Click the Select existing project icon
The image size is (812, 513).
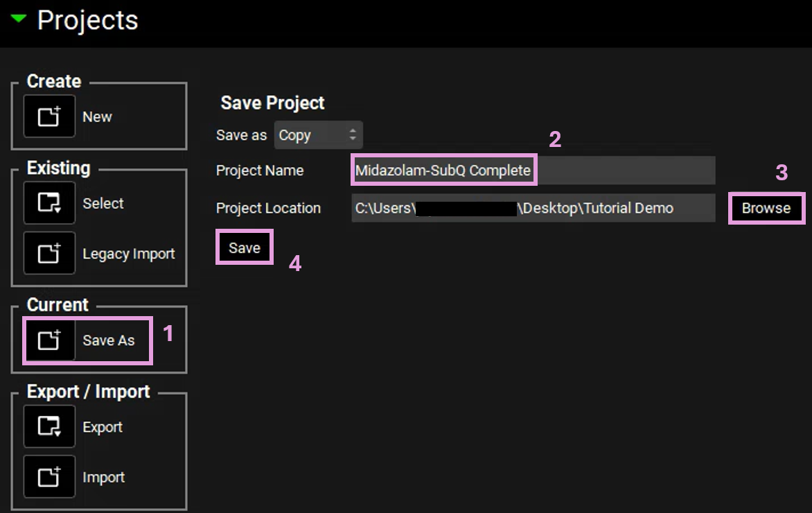[49, 203]
